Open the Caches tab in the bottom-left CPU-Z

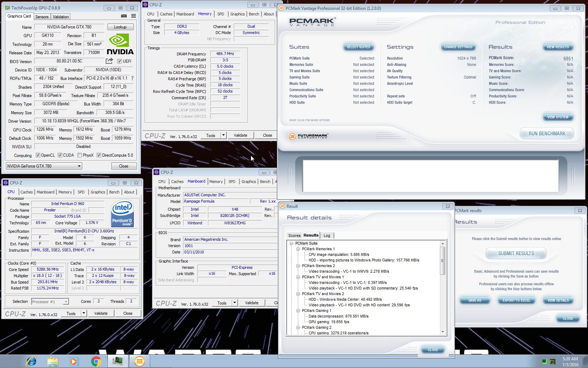pyautogui.click(x=27, y=192)
